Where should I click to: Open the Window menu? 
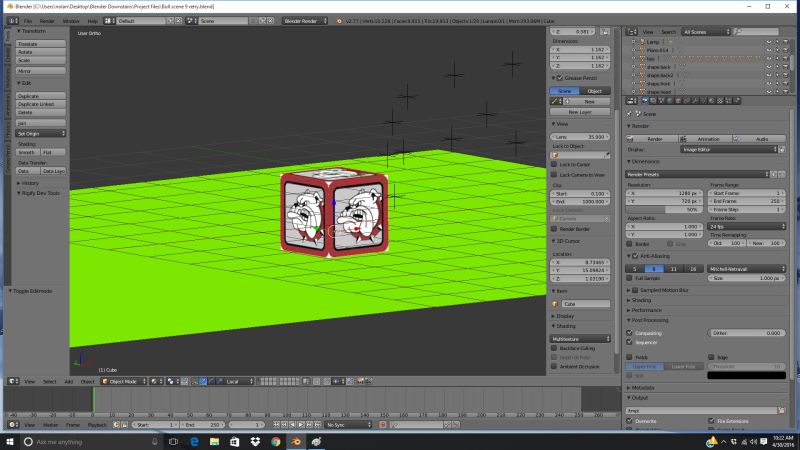pyautogui.click(x=71, y=21)
